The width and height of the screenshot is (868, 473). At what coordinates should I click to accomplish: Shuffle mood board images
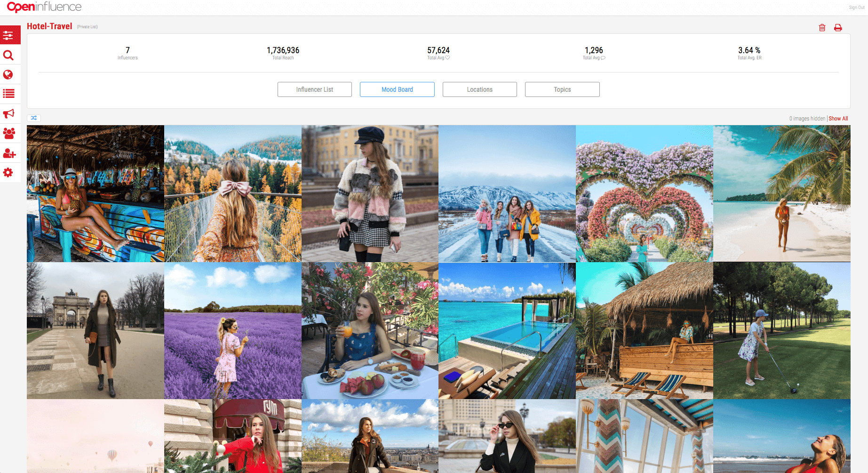pos(34,118)
